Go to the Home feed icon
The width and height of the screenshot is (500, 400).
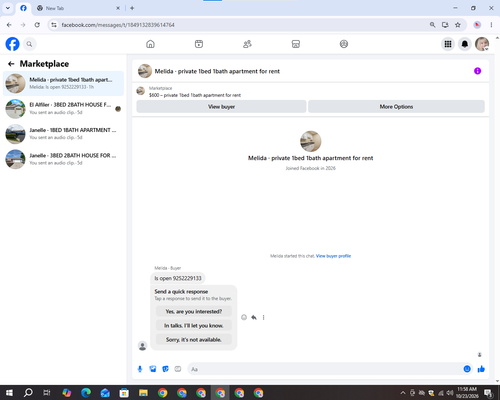[x=150, y=44]
